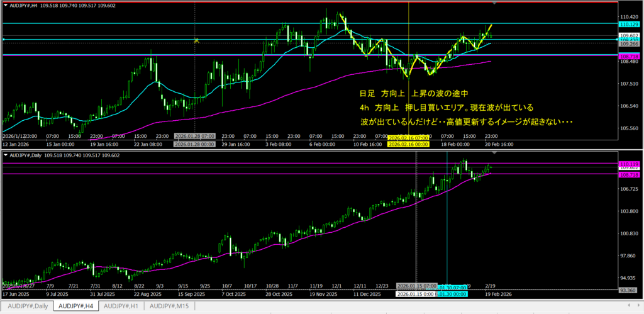
Task: Select the cyan 110.129 price label
Action: point(628,23)
